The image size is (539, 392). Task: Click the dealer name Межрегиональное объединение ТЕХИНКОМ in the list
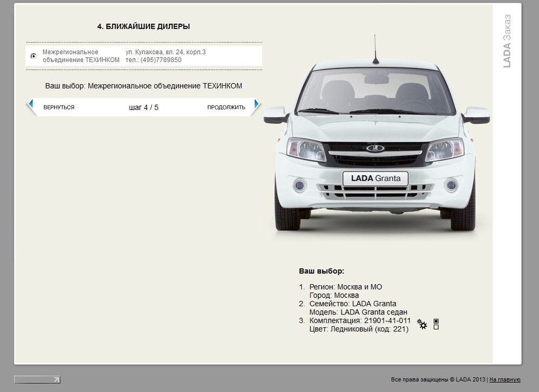click(81, 56)
